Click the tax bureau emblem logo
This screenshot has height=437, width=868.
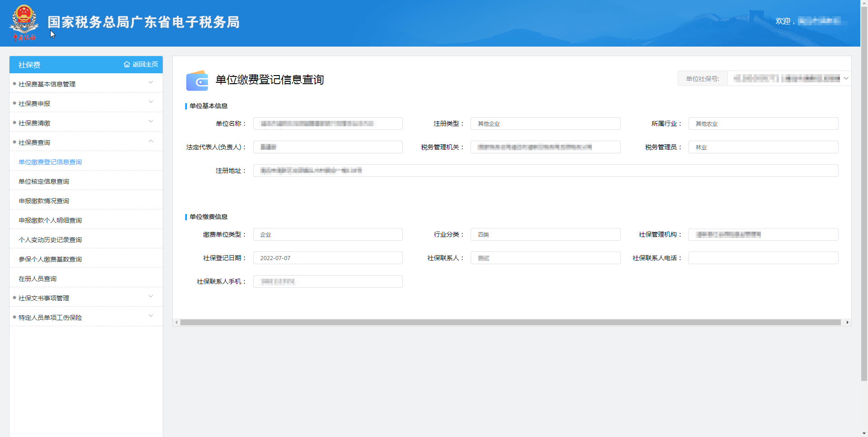click(24, 22)
